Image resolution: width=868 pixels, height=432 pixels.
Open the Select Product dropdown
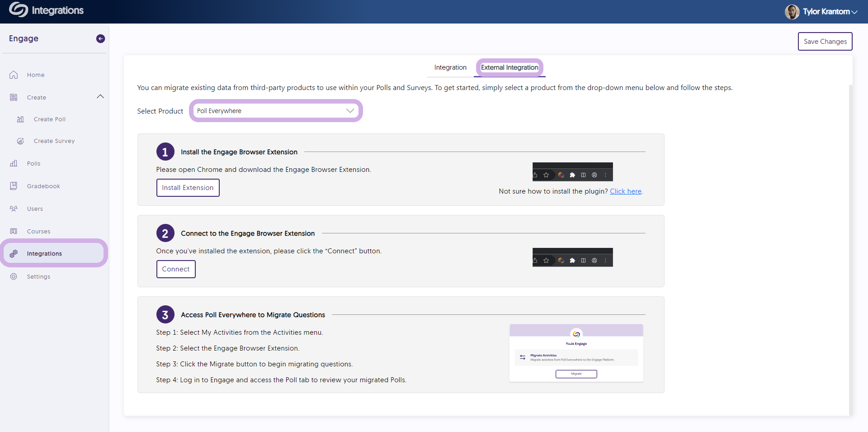[275, 111]
